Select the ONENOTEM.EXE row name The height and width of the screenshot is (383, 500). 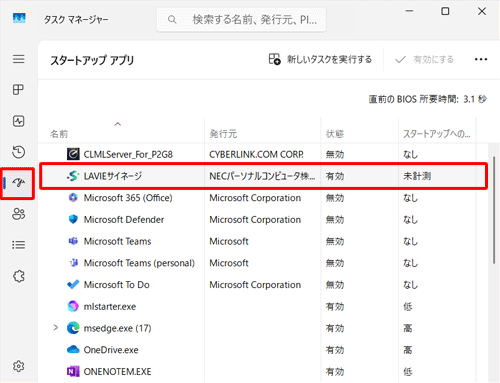117,372
